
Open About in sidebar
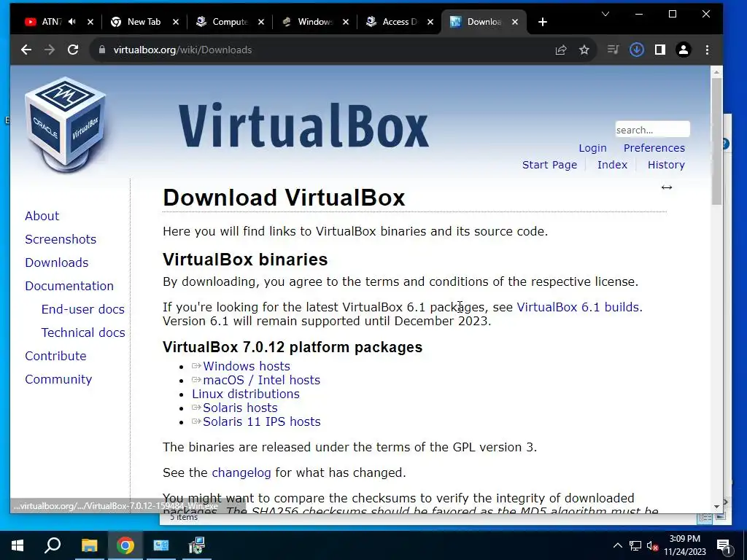tap(42, 216)
